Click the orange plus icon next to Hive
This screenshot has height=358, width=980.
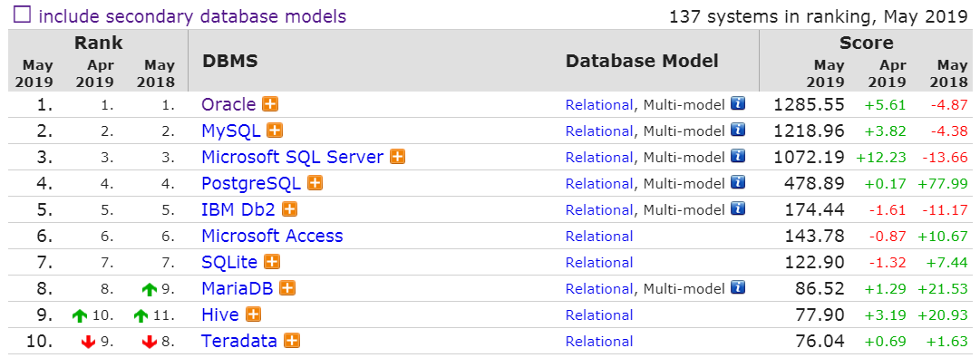(253, 314)
